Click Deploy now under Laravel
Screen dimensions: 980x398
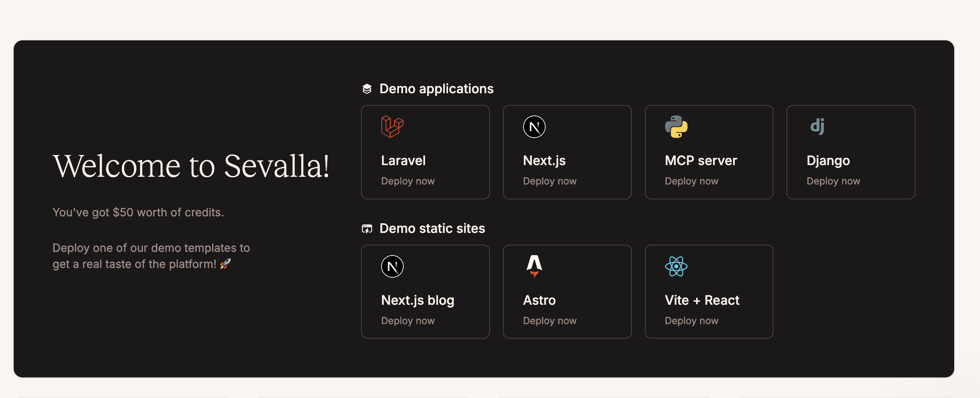coord(408,181)
